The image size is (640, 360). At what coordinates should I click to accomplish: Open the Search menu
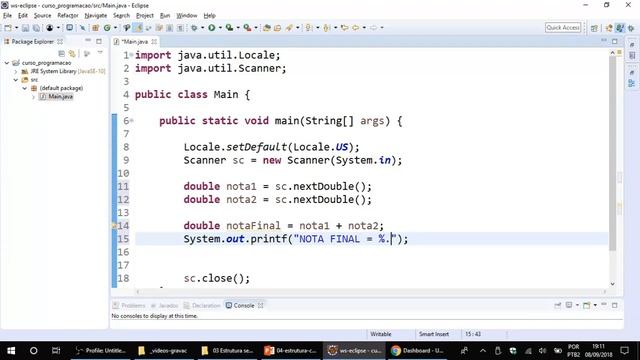[121, 16]
